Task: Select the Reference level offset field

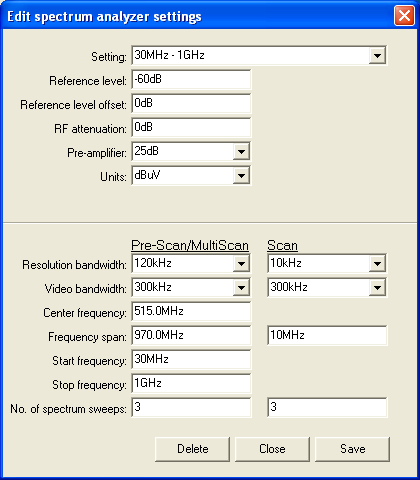Action: coord(191,103)
